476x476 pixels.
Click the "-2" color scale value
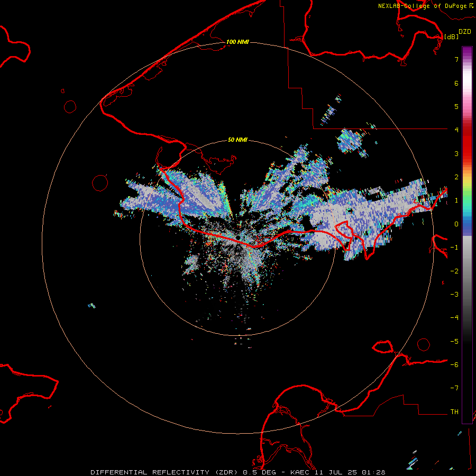pos(454,271)
